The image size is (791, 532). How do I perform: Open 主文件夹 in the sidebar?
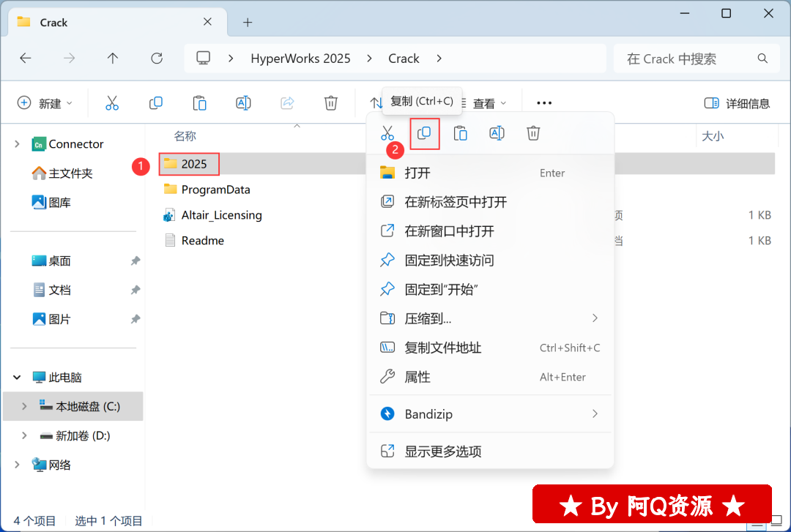(x=62, y=173)
